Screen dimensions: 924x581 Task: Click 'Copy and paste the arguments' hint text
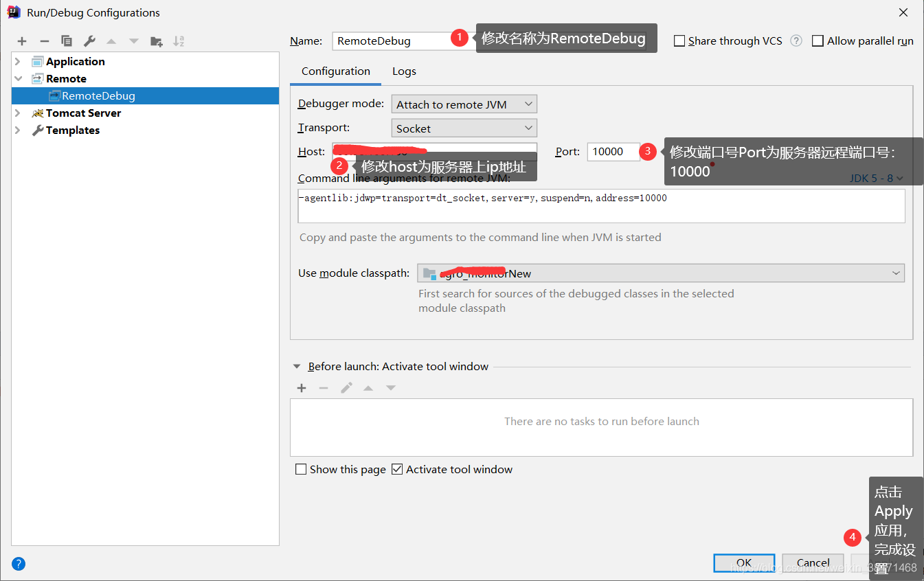tap(480, 238)
